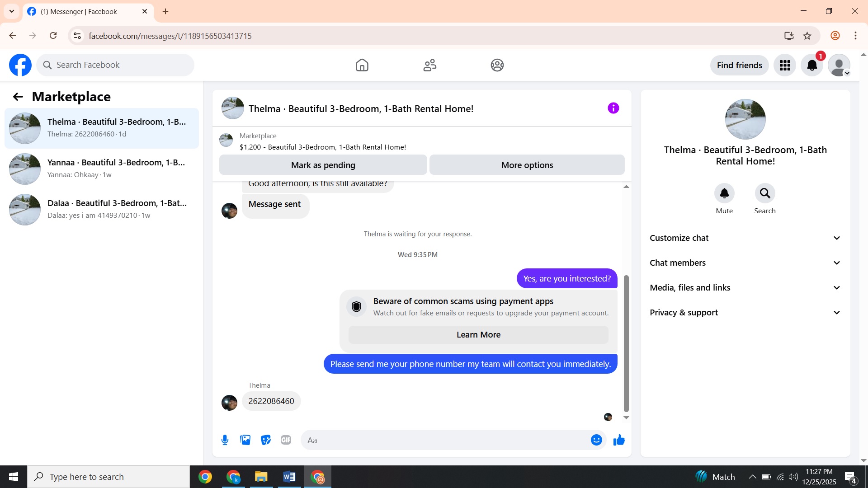This screenshot has width=868, height=488.
Task: Click the chat message scrollbar thumb
Action: point(626,343)
